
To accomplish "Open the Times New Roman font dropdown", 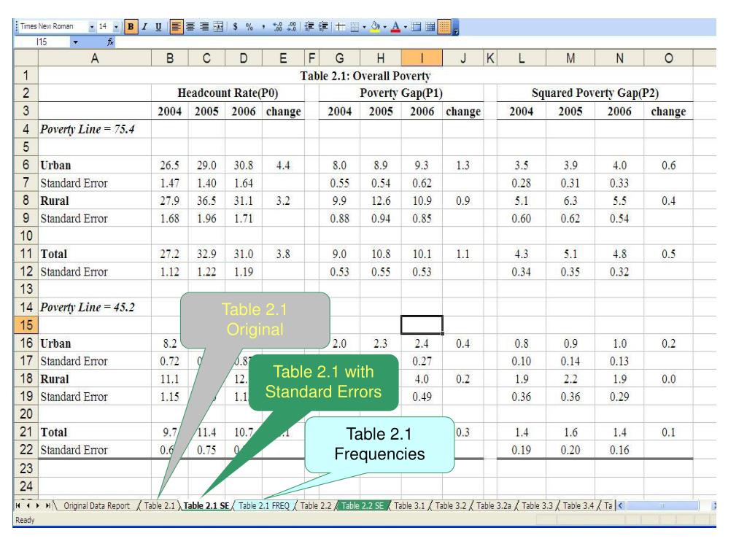I will [x=92, y=27].
